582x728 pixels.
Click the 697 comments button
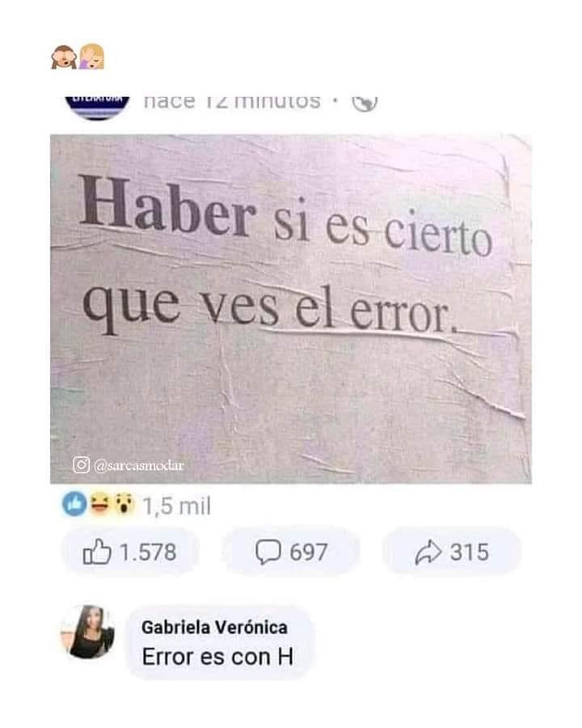(291, 552)
